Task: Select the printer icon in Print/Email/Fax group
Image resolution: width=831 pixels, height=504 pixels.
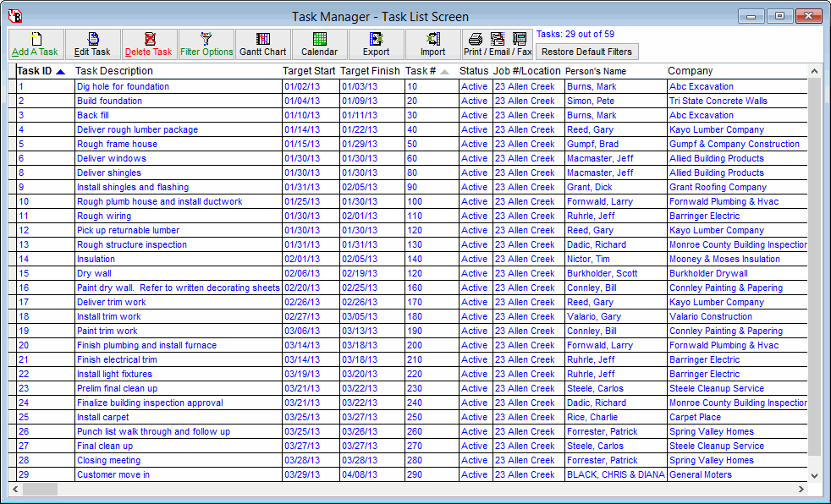Action: pyautogui.click(x=473, y=37)
